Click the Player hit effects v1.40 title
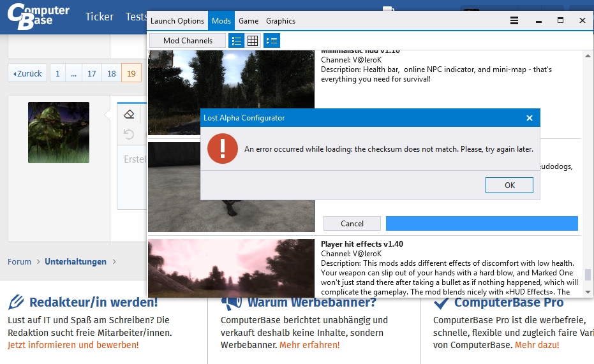 362,244
